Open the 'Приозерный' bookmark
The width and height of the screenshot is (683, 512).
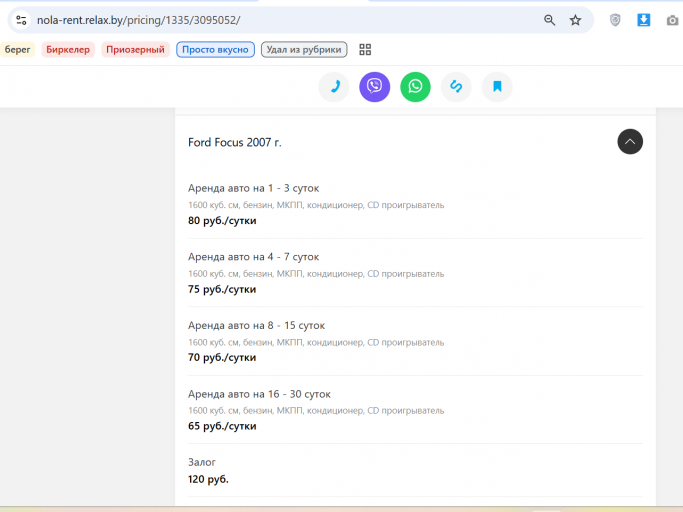135,50
